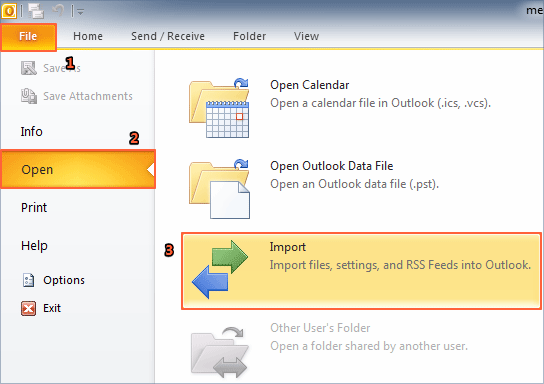Open the Help section
This screenshot has width=544, height=384.
point(34,246)
